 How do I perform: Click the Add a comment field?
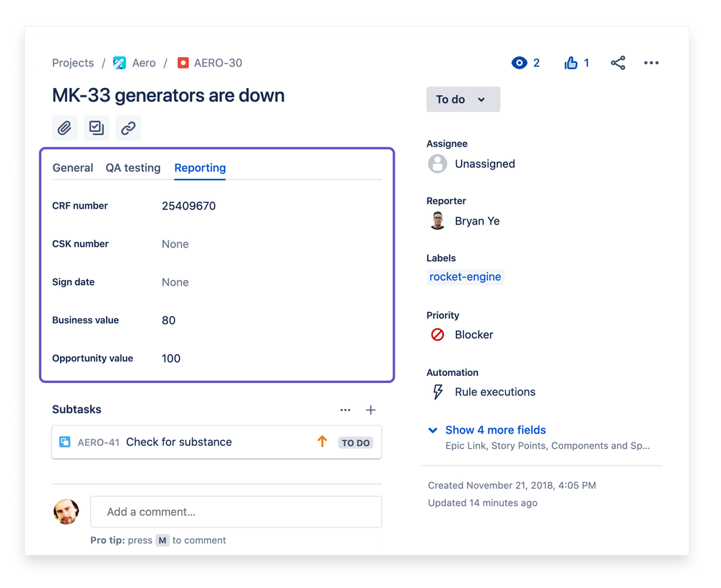pos(236,512)
